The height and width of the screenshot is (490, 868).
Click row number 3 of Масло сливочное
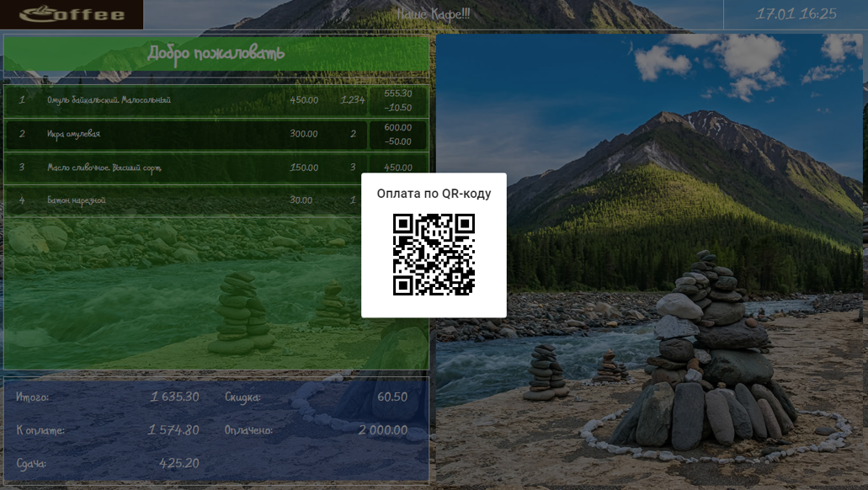[22, 168]
